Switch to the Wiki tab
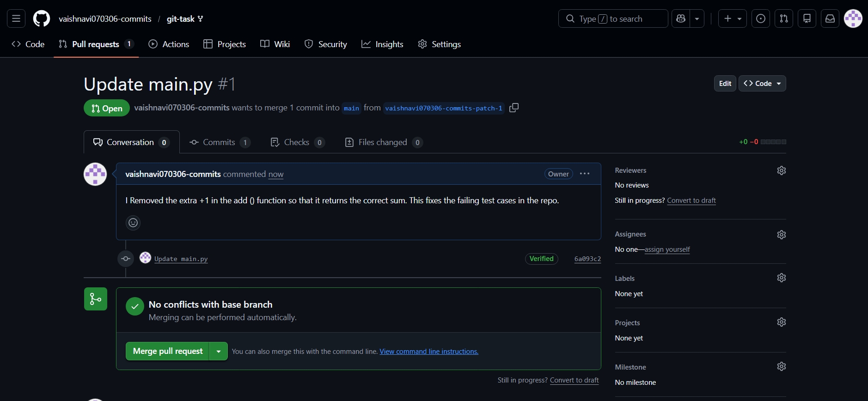This screenshot has width=868, height=401. click(275, 44)
